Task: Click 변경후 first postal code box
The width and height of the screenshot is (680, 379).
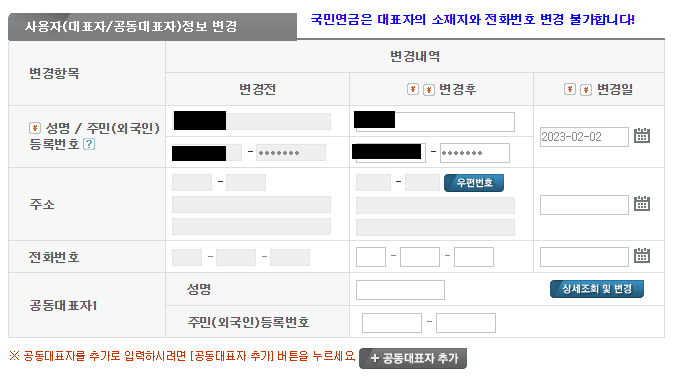Action: click(373, 183)
